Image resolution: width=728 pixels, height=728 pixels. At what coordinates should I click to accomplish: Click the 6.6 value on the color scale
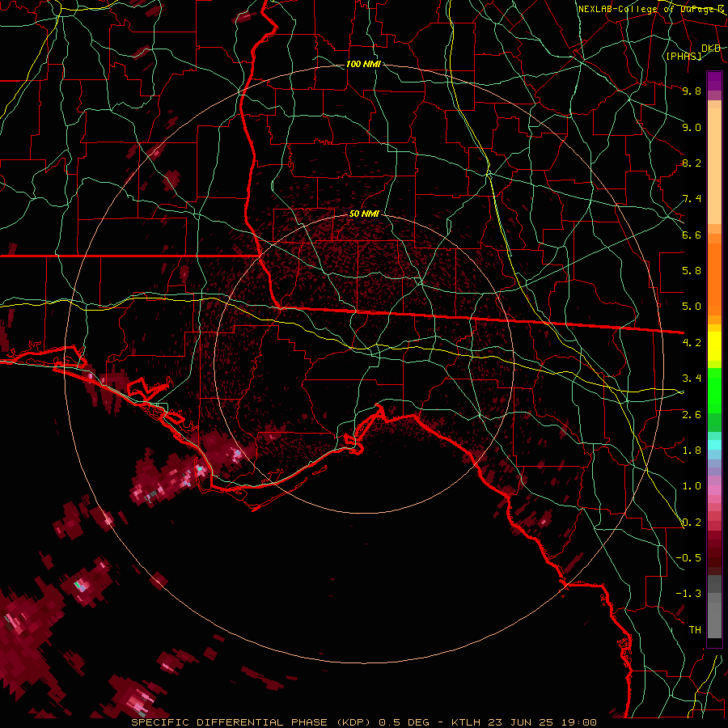pyautogui.click(x=692, y=235)
